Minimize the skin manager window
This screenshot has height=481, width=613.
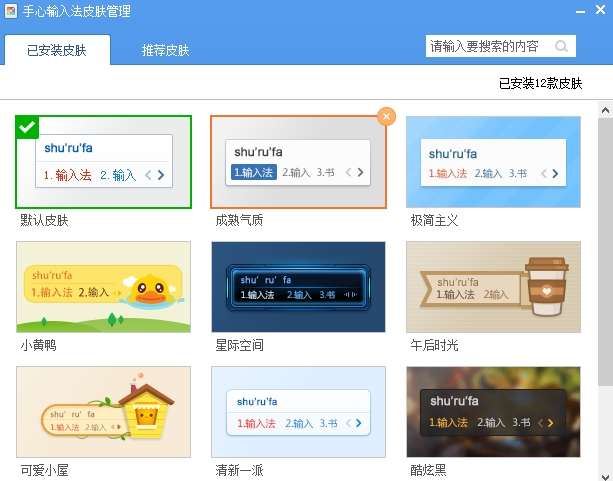coord(581,11)
